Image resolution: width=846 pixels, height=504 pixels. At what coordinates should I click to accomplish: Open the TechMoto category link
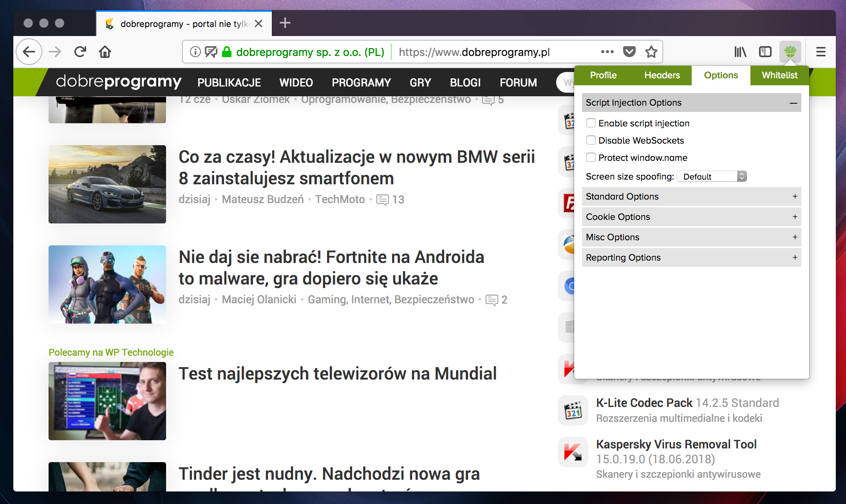(340, 200)
